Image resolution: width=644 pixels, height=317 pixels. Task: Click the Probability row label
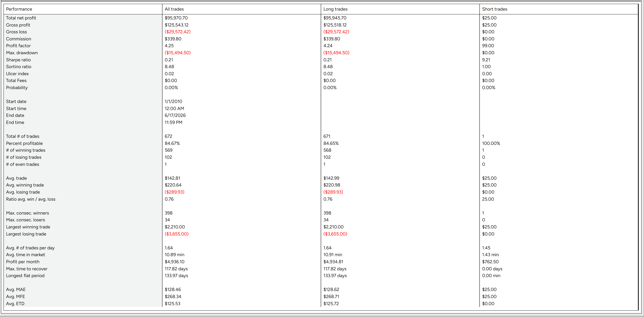click(17, 88)
